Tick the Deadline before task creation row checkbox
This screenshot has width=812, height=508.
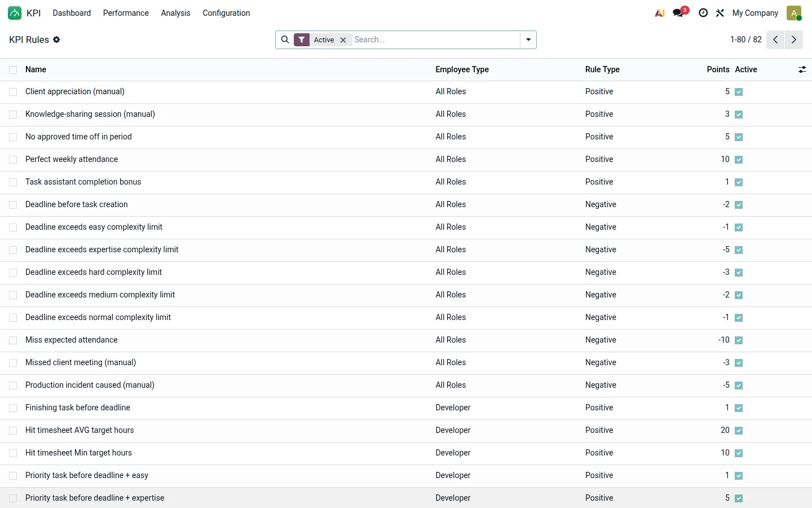[13, 205]
